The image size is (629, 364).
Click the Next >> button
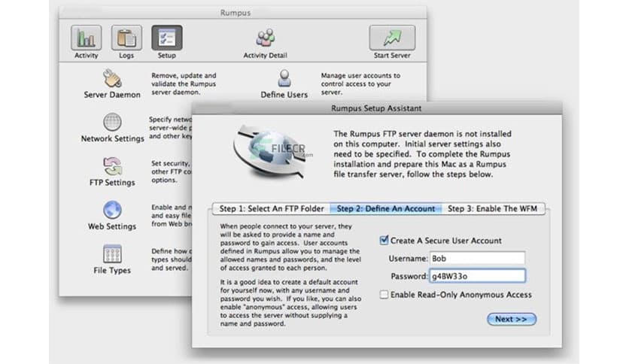(512, 319)
